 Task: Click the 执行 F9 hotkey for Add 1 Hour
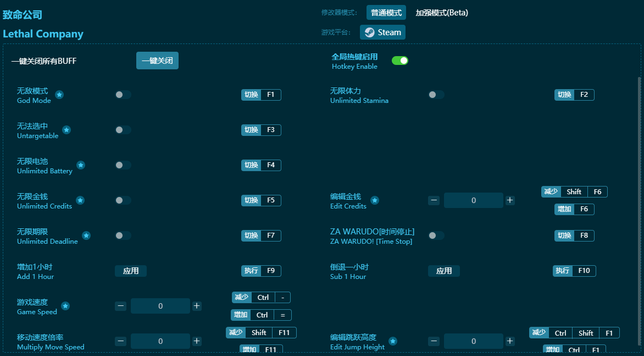coord(261,271)
